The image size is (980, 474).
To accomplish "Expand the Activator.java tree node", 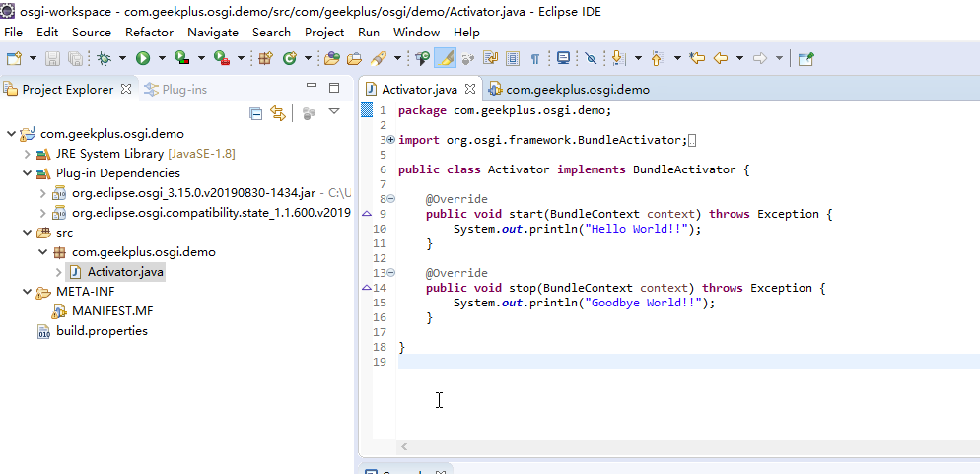I will (59, 272).
